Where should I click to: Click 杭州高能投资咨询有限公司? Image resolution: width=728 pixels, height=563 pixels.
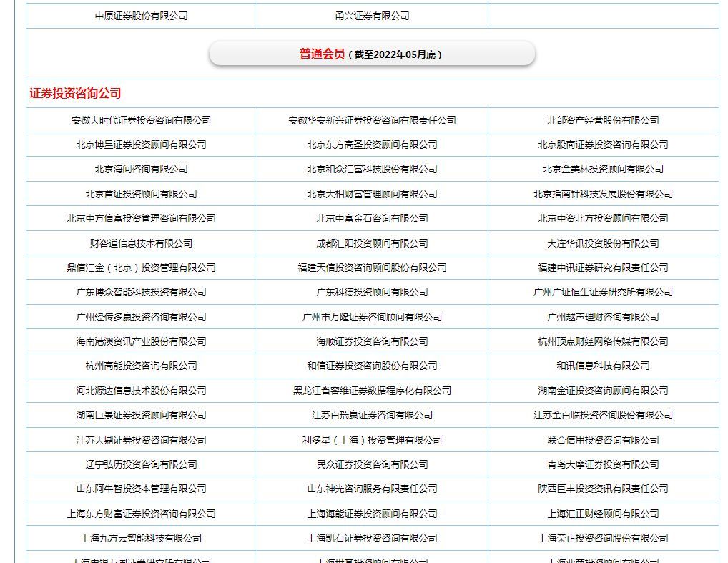(x=141, y=366)
